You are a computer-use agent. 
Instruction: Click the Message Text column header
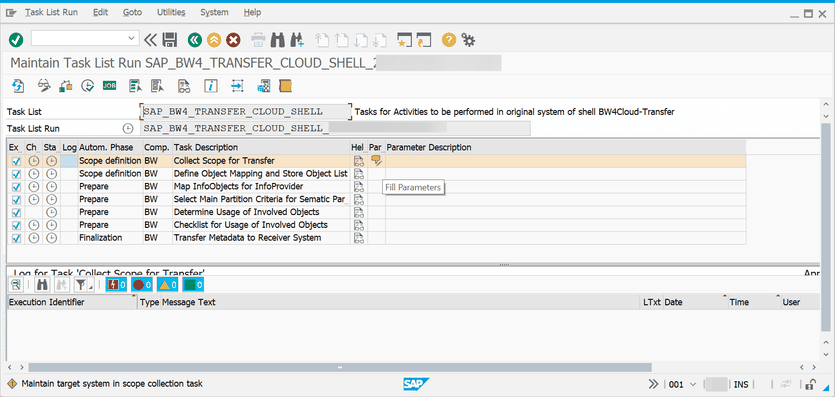(401, 302)
